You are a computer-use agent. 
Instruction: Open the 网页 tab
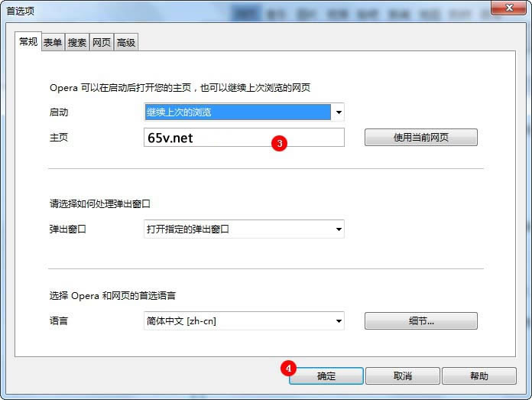pyautogui.click(x=102, y=42)
